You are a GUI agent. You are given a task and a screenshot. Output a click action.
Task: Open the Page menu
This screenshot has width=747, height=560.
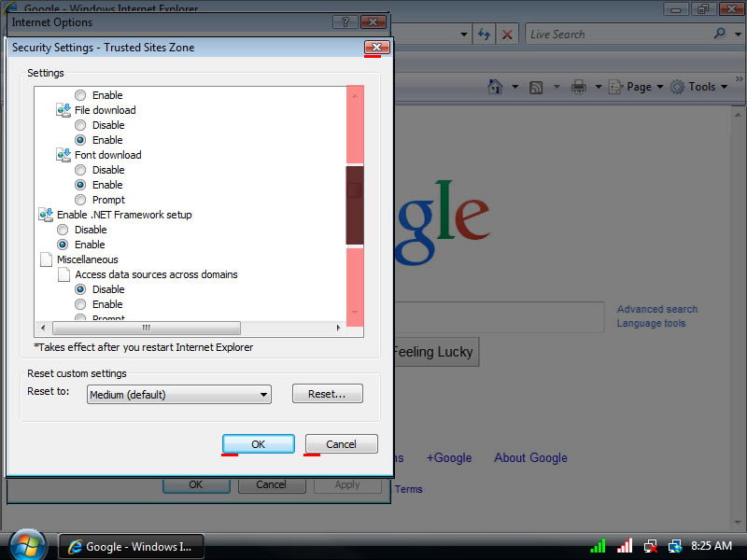(x=639, y=87)
